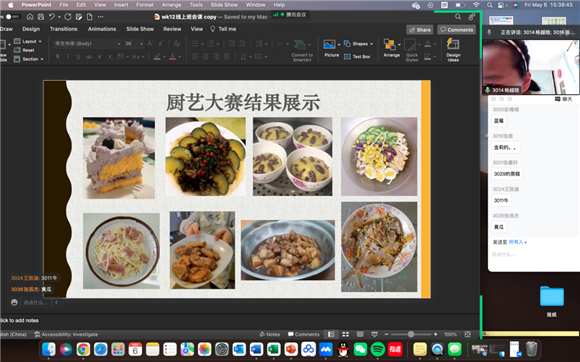Start slide show from status bar icon

coord(374,334)
